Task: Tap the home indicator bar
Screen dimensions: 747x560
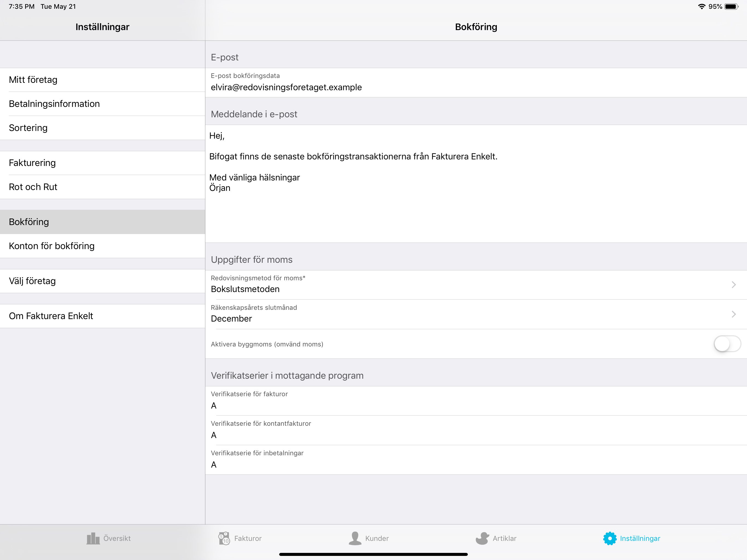Action: click(x=373, y=554)
